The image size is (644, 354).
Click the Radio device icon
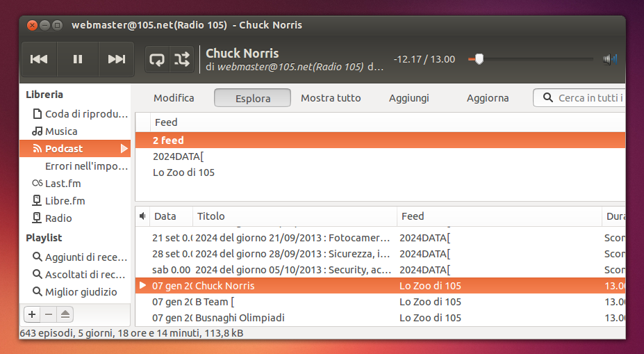click(37, 218)
